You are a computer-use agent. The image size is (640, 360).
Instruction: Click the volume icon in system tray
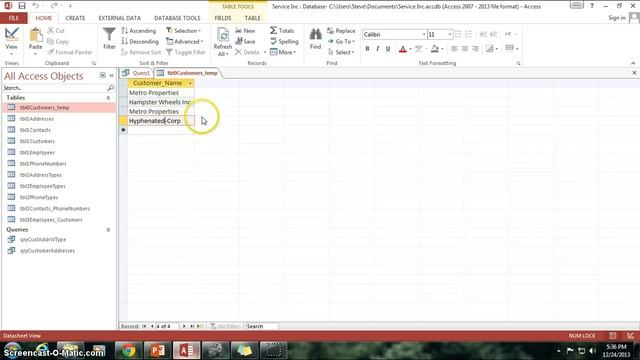click(x=592, y=351)
